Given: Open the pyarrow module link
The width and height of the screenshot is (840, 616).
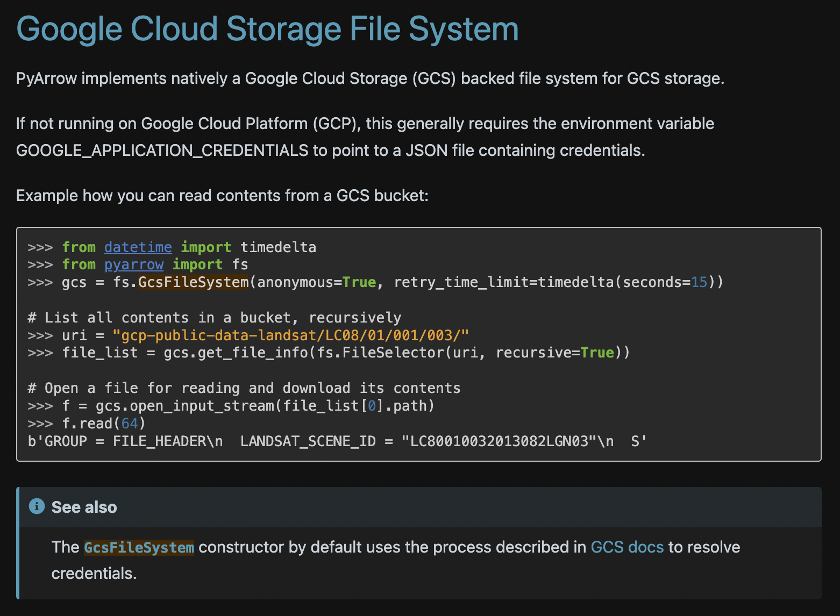Looking at the screenshot, I should (134, 264).
